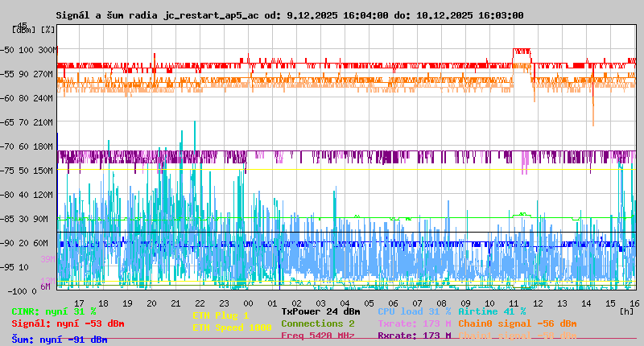Select the ETH Plug 1 legend label
This screenshot has width=644, height=346.
pos(221,315)
